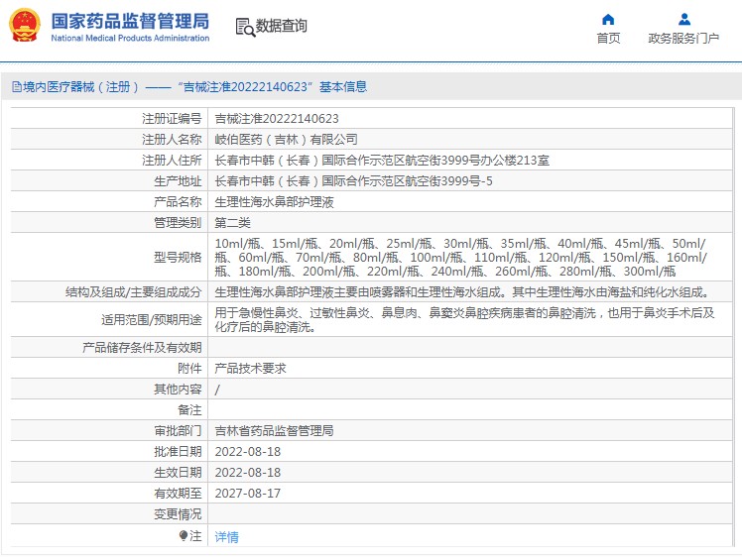Select product name 生理性海水鼻部护理液
The image size is (742, 560).
pos(275,202)
